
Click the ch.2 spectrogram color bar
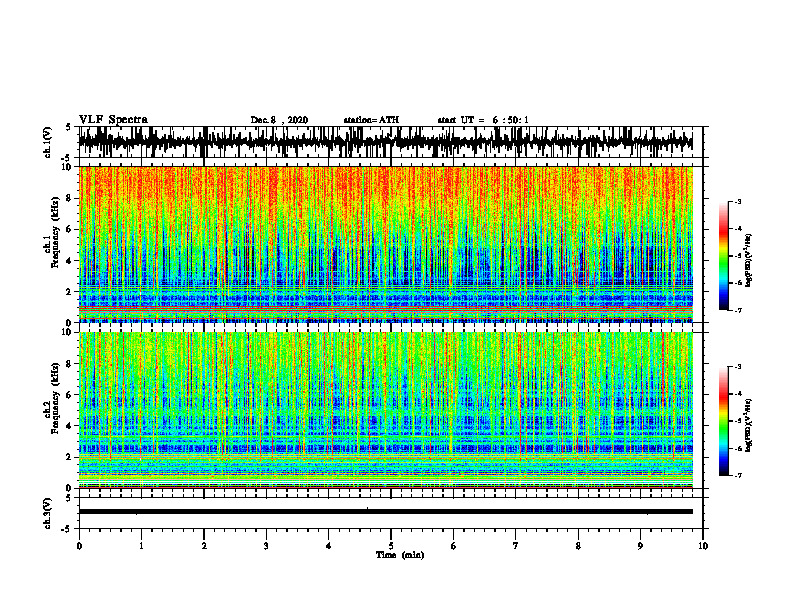tap(723, 421)
